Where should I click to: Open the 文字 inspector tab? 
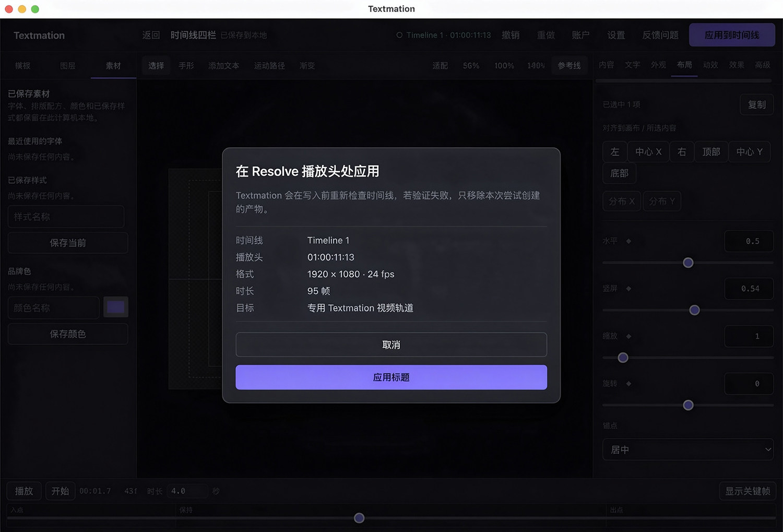[632, 65]
